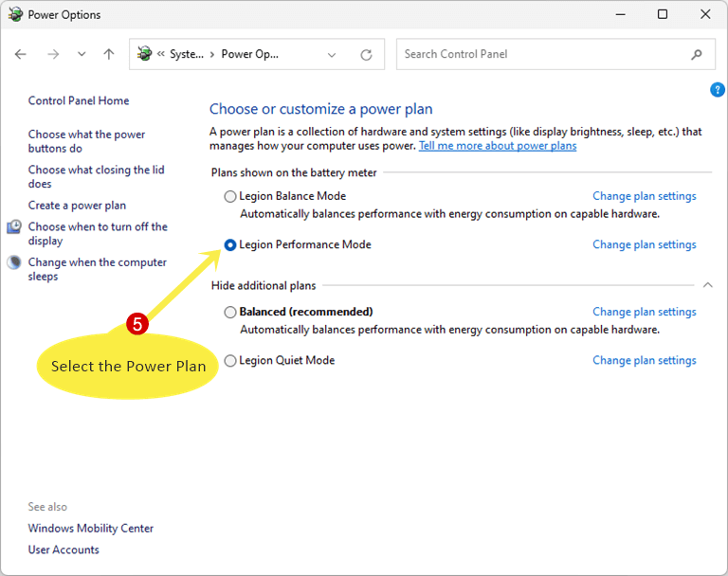The image size is (728, 576).
Task: Click the 'Plans shown on the battery meter' label
Action: pos(294,172)
